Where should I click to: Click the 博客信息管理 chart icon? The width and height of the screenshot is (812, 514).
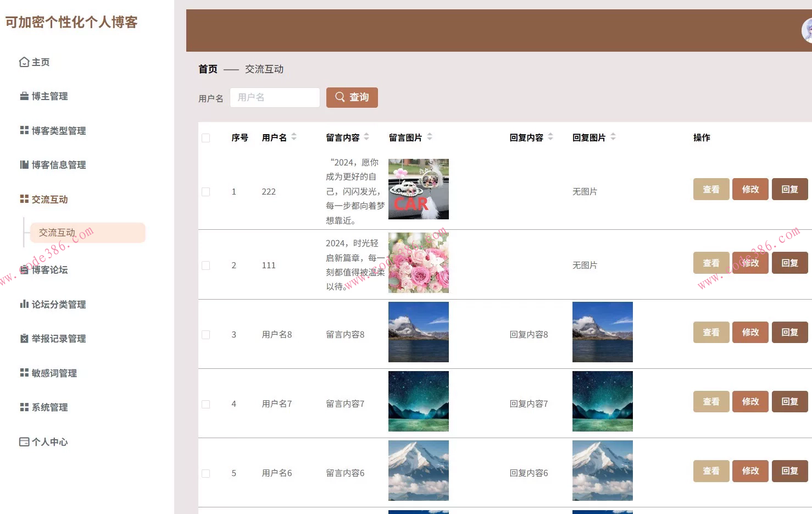pos(23,164)
